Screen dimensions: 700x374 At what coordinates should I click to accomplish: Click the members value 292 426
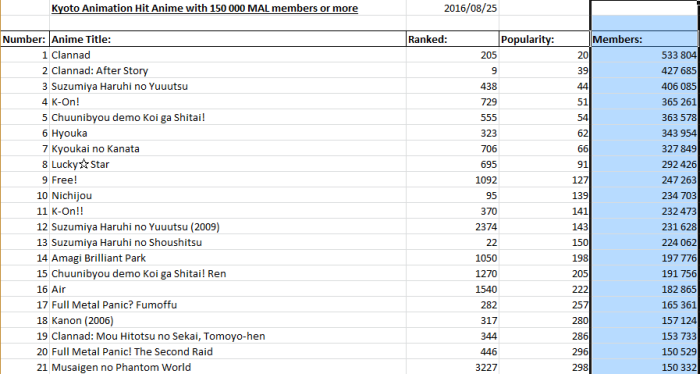click(x=645, y=164)
